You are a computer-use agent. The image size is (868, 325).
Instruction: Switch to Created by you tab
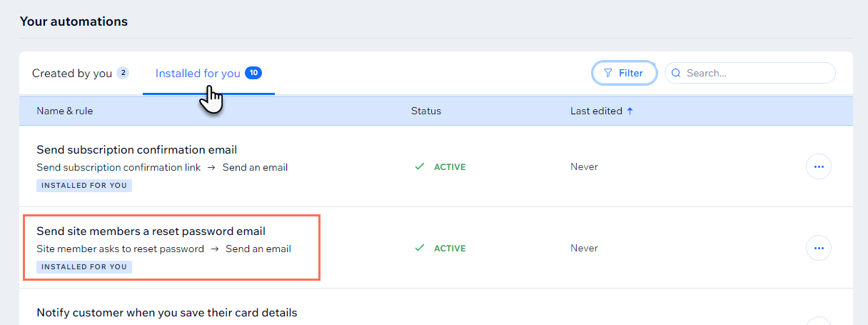[80, 73]
